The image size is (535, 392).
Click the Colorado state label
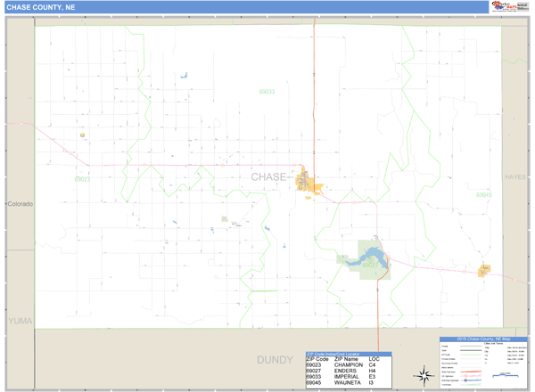tap(20, 204)
